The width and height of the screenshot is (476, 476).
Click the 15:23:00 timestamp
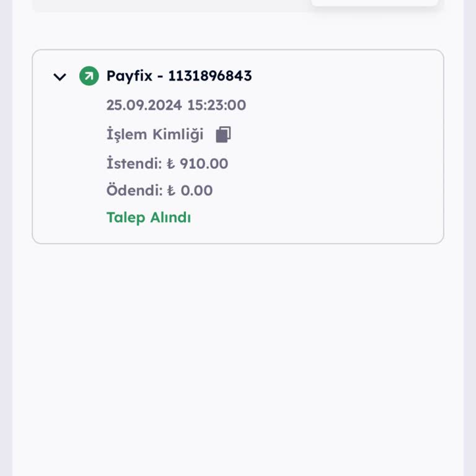coord(216,105)
